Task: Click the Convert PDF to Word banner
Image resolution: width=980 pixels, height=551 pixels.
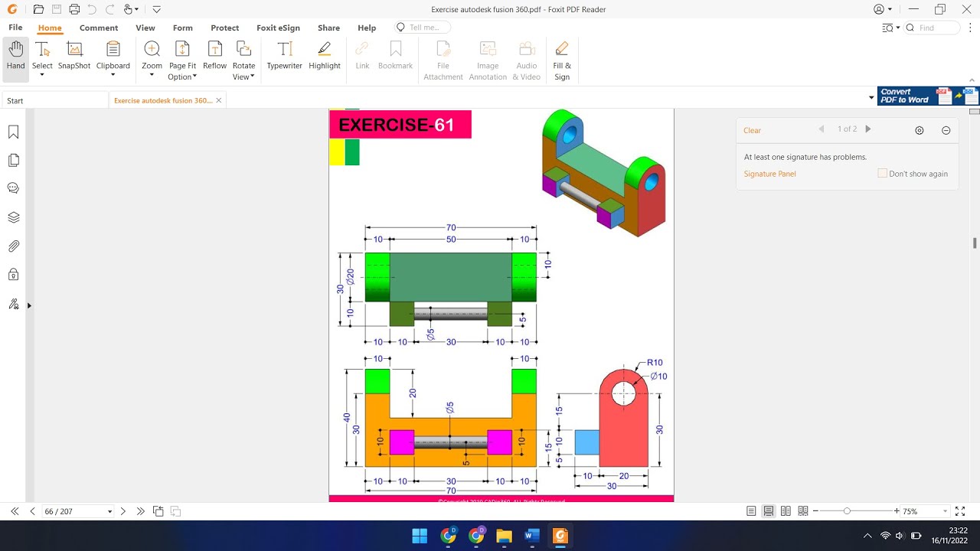Action: (929, 96)
